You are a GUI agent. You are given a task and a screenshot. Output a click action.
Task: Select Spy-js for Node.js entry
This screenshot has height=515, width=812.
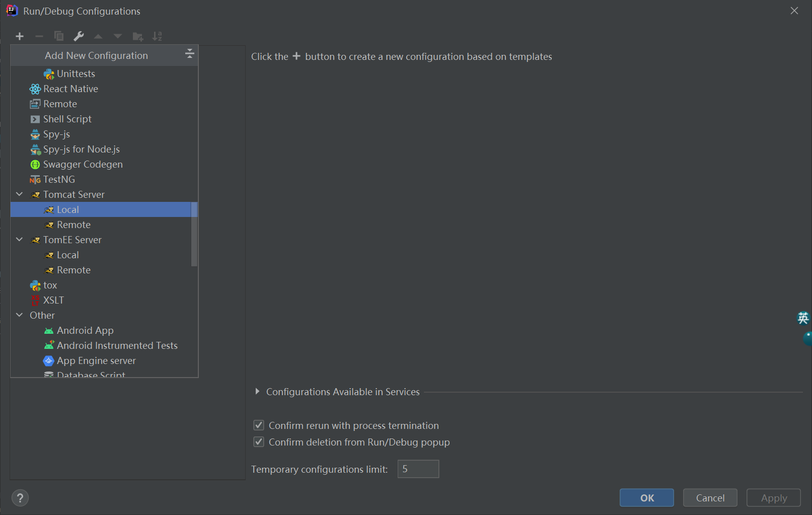[x=104, y=149]
